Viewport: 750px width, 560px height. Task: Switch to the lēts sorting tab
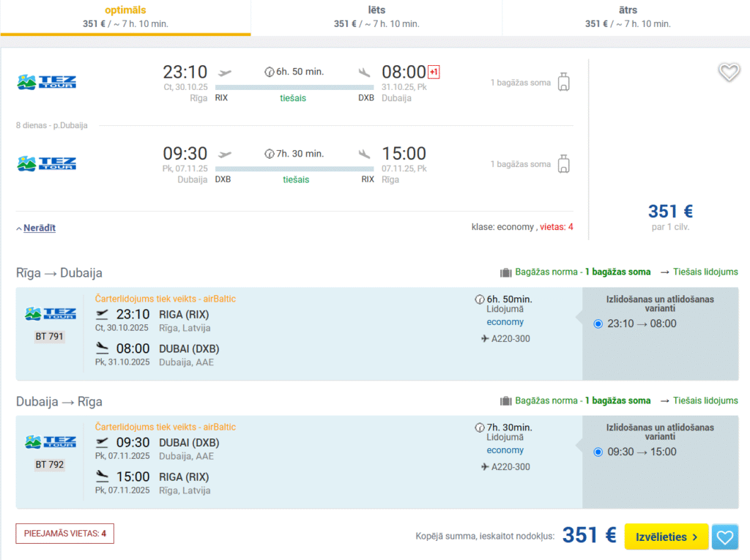(x=376, y=17)
